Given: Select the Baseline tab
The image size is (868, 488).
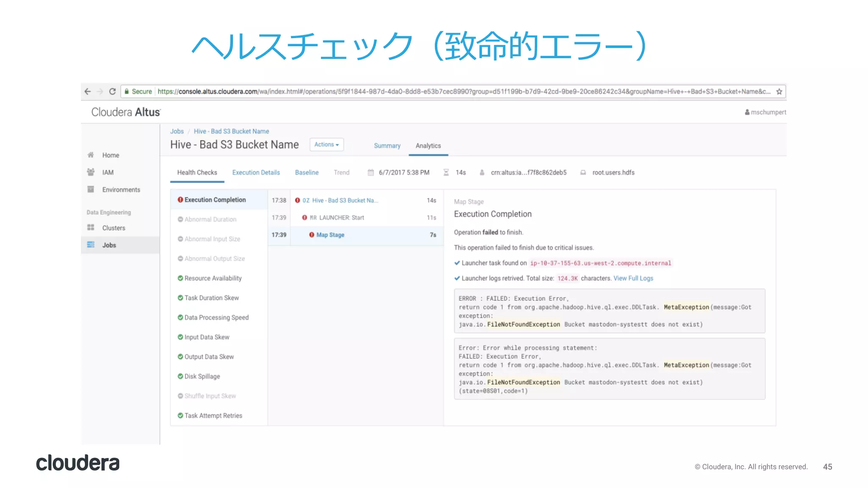Looking at the screenshot, I should [x=307, y=172].
